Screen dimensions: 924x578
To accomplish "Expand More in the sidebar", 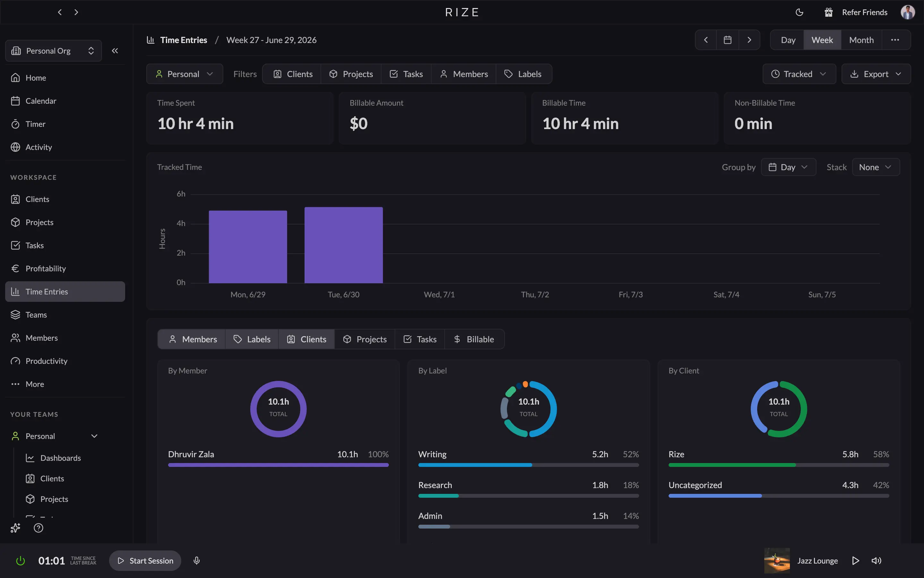I will pos(65,384).
